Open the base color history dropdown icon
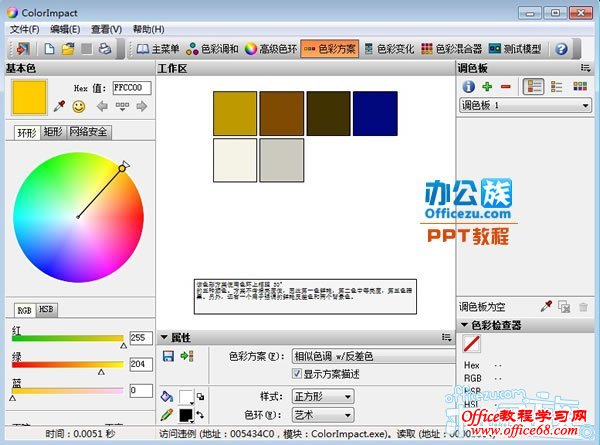The width and height of the screenshot is (600, 445). coord(122,106)
